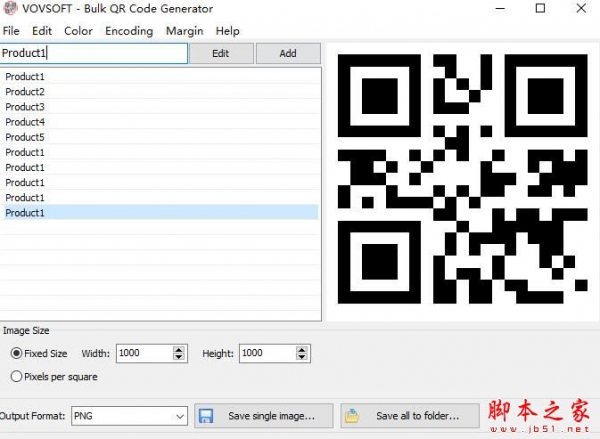Viewport: 600px width, 439px height.
Task: Select Product2 in the list
Action: 160,92
